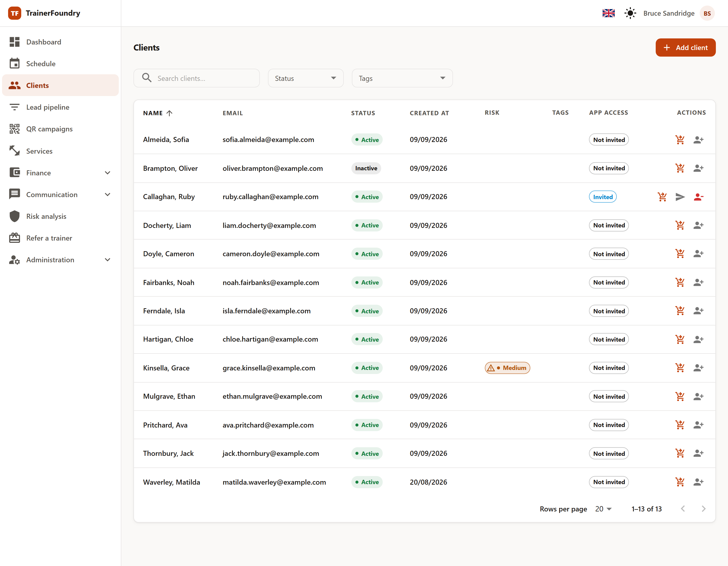
Task: Click the language flag icon
Action: pyautogui.click(x=608, y=13)
